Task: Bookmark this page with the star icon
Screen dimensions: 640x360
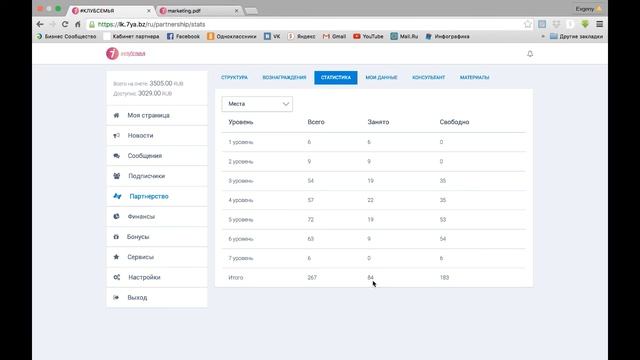Action: (x=528, y=24)
